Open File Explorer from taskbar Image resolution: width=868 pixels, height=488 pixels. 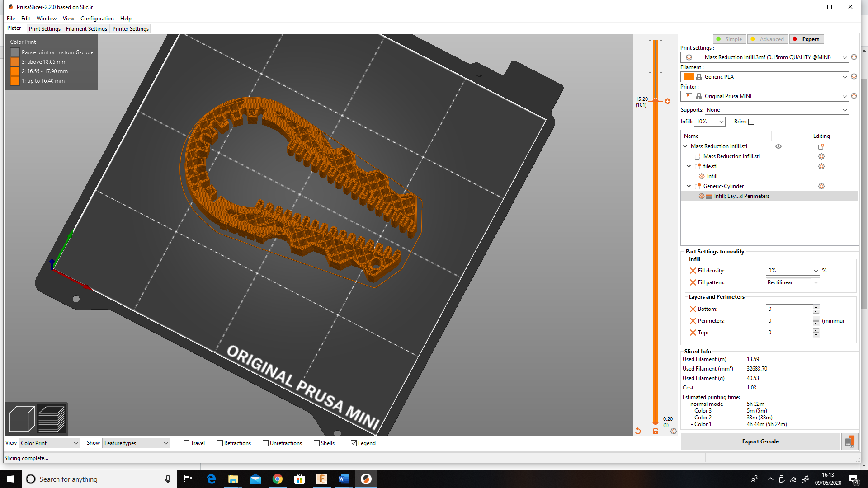pos(233,479)
